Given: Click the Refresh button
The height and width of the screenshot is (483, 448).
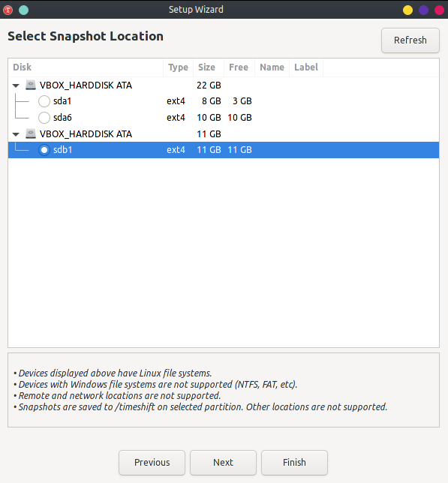Looking at the screenshot, I should (410, 40).
